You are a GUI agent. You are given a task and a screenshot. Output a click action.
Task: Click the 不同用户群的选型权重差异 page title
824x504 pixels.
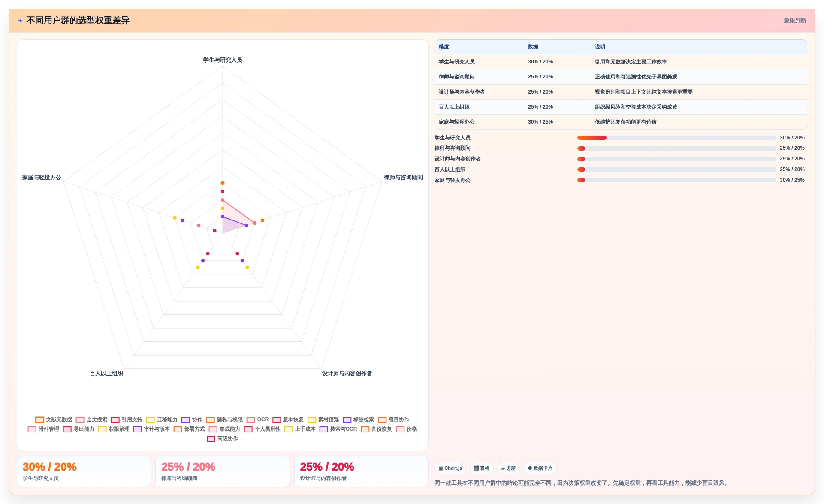coord(78,21)
